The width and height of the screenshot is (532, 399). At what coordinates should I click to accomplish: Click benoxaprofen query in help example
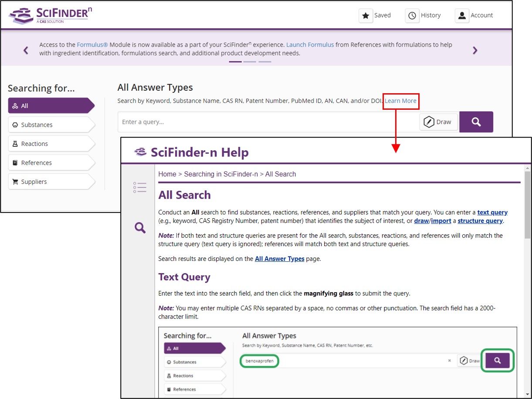(x=259, y=361)
